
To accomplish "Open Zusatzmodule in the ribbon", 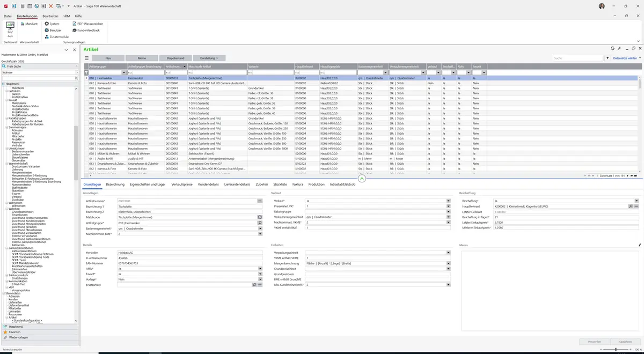I will point(56,36).
